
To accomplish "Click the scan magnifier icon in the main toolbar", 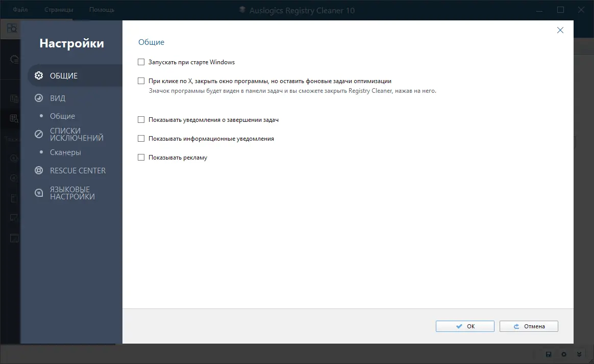I will click(12, 29).
